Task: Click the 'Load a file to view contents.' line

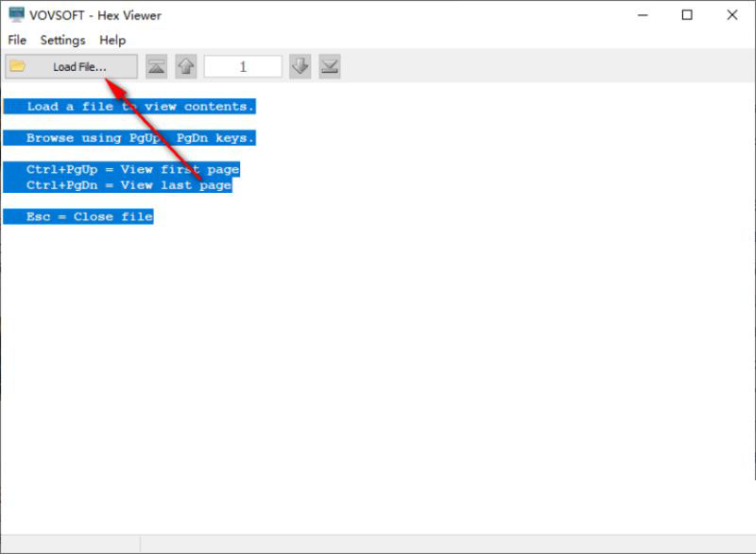Action: 129,107
